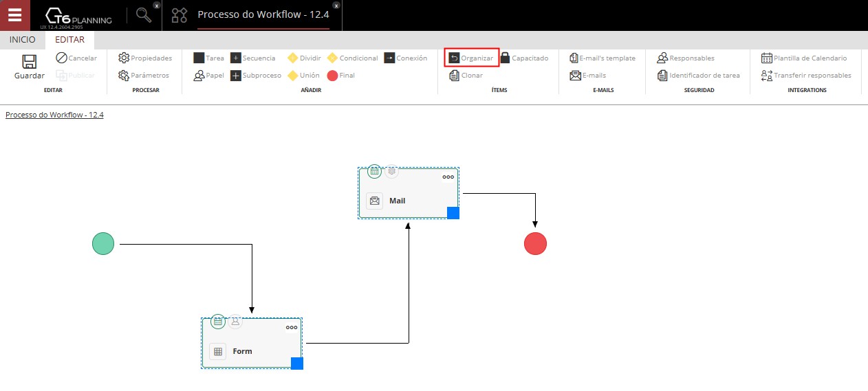The image size is (868, 391).
Task: Click the gear icon on Mail node
Action: click(x=391, y=171)
